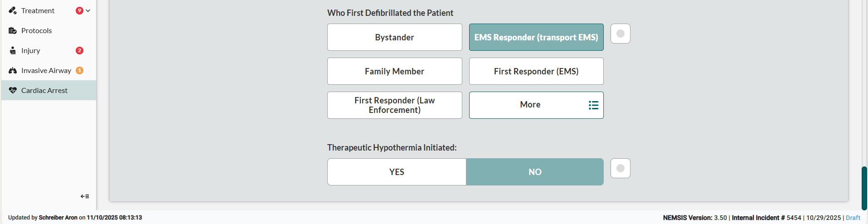Click the list icon on More button
Viewport: 868px width, 224px height.
coord(593,105)
